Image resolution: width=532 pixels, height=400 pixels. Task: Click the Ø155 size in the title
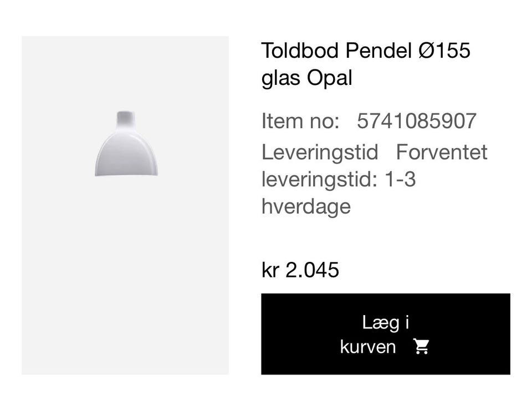(444, 50)
